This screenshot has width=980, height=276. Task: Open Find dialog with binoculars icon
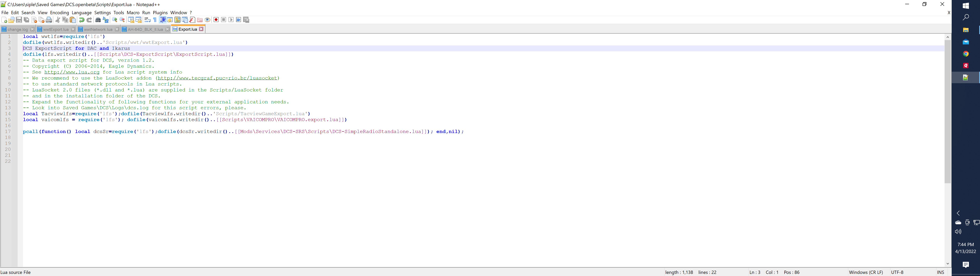coord(98,20)
